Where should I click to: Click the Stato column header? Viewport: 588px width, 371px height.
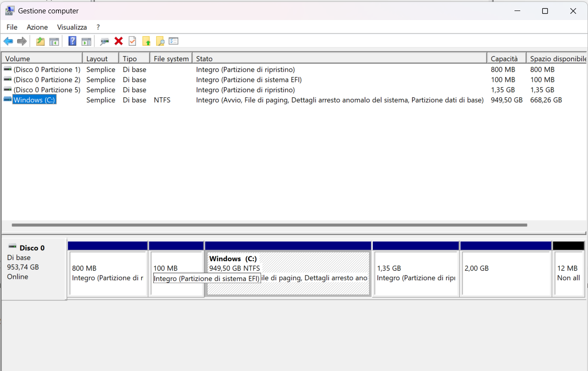tap(340, 58)
